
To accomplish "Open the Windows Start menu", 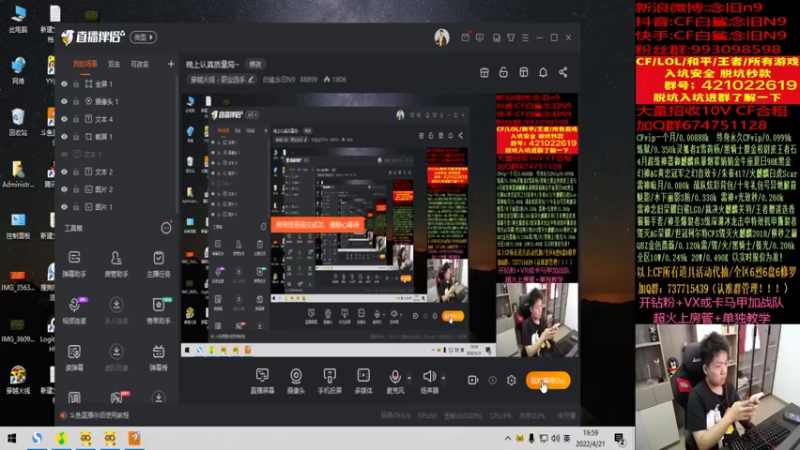I will click(11, 438).
